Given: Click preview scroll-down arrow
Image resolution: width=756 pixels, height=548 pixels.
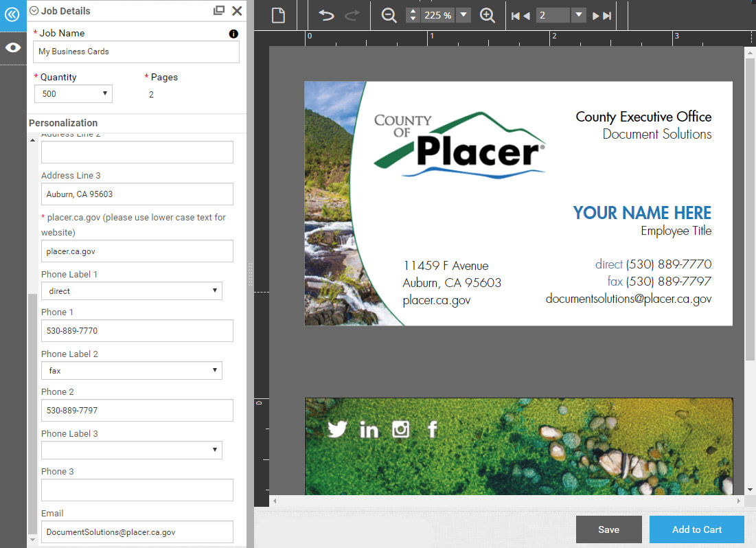Looking at the screenshot, I should [x=750, y=490].
